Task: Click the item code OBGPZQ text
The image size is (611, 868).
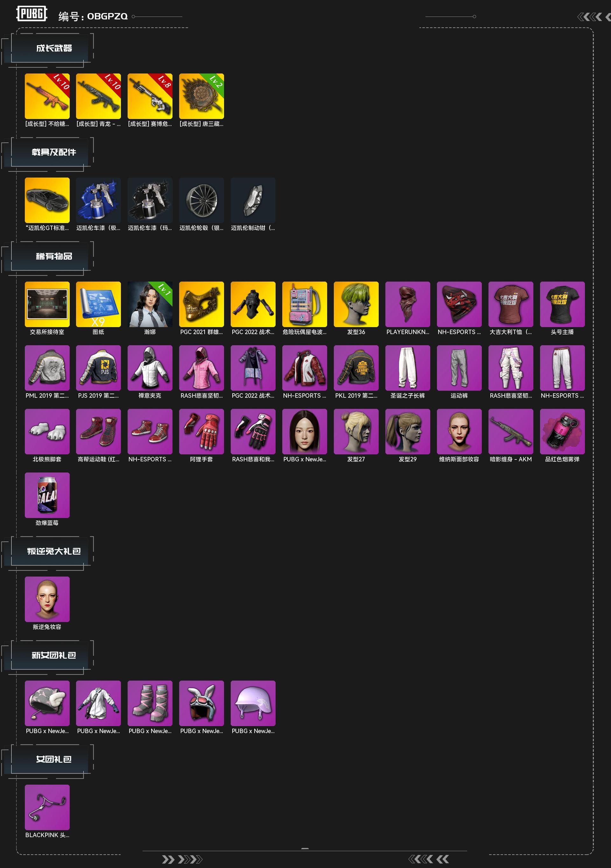Action: click(x=107, y=16)
